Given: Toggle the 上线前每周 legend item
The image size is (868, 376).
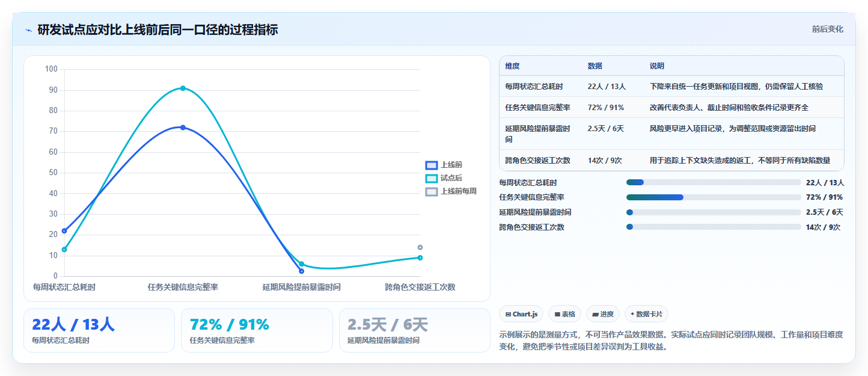Looking at the screenshot, I should (451, 191).
